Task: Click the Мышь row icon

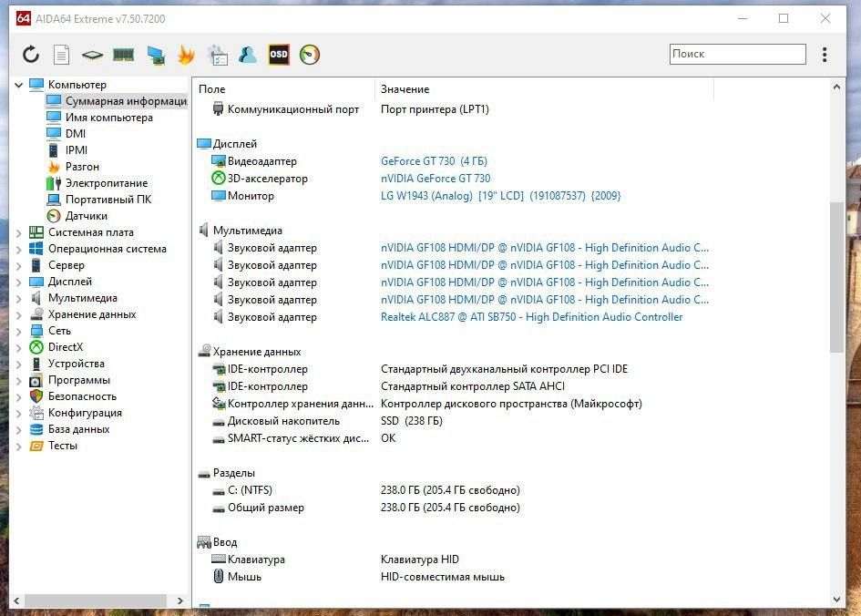Action: point(219,577)
